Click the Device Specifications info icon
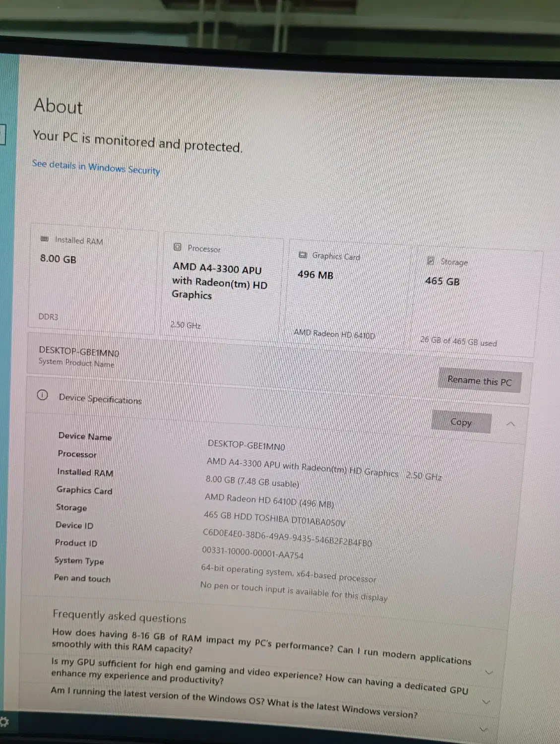 [43, 395]
